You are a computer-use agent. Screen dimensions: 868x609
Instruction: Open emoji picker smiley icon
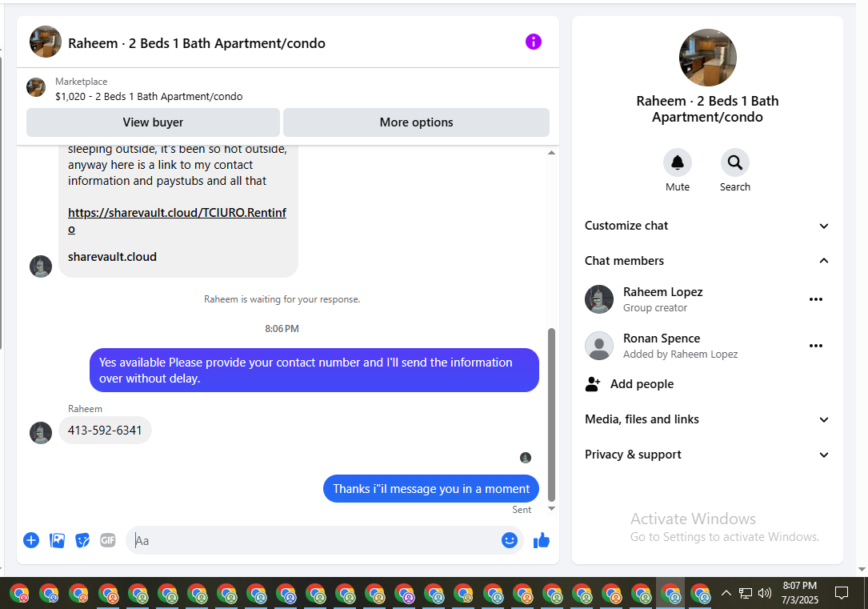(x=510, y=540)
